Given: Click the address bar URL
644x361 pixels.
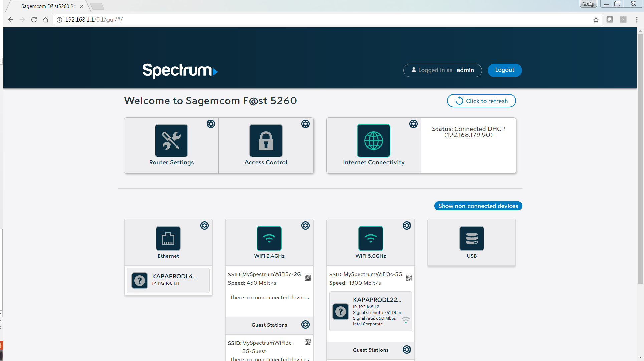Looking at the screenshot, I should click(x=94, y=20).
